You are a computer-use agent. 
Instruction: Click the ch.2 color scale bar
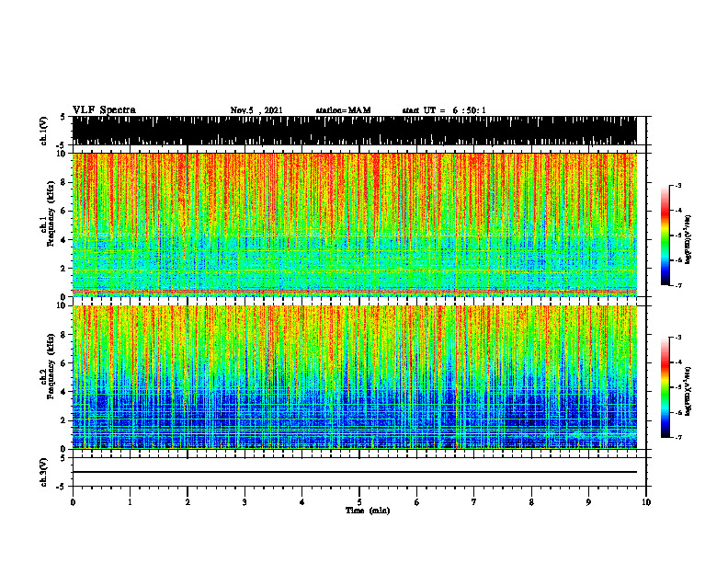coord(665,387)
